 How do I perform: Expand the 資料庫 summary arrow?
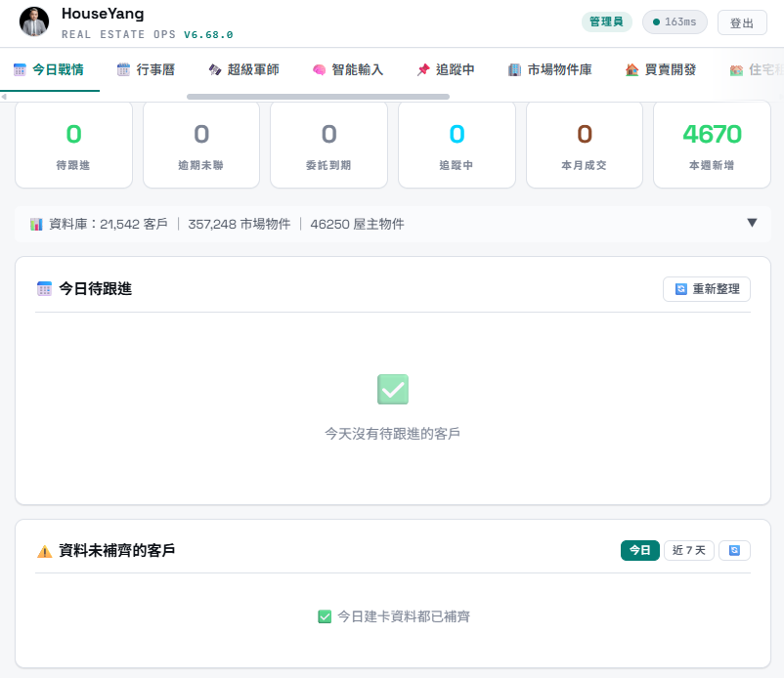pyautogui.click(x=752, y=223)
